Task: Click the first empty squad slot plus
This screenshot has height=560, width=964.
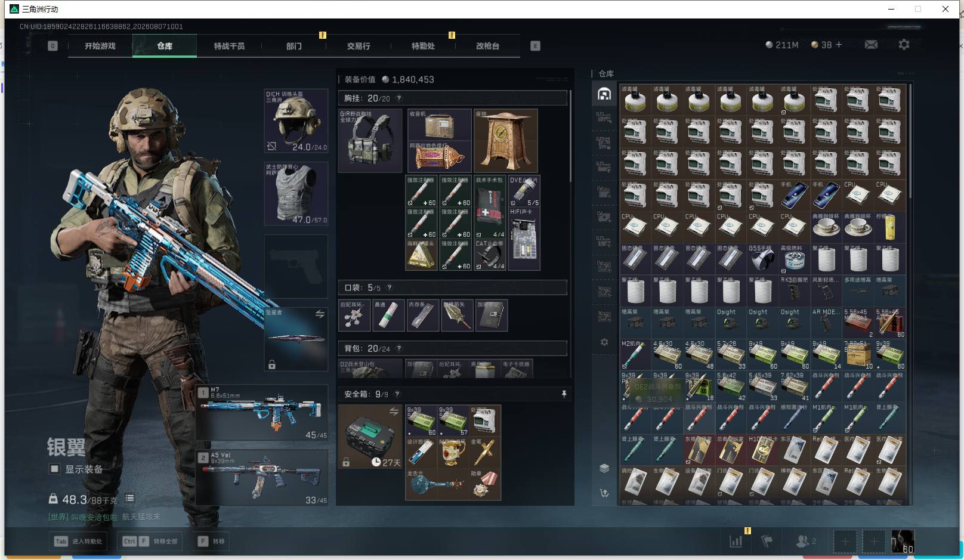Action: coord(845,542)
